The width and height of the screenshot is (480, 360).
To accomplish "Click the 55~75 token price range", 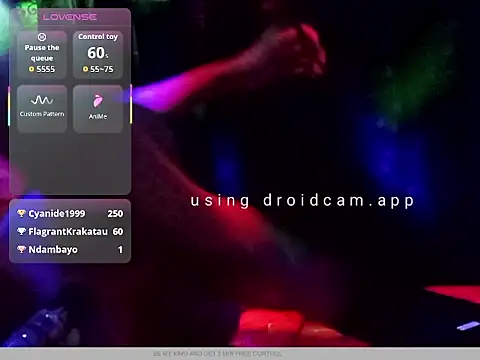I will pos(102,69).
